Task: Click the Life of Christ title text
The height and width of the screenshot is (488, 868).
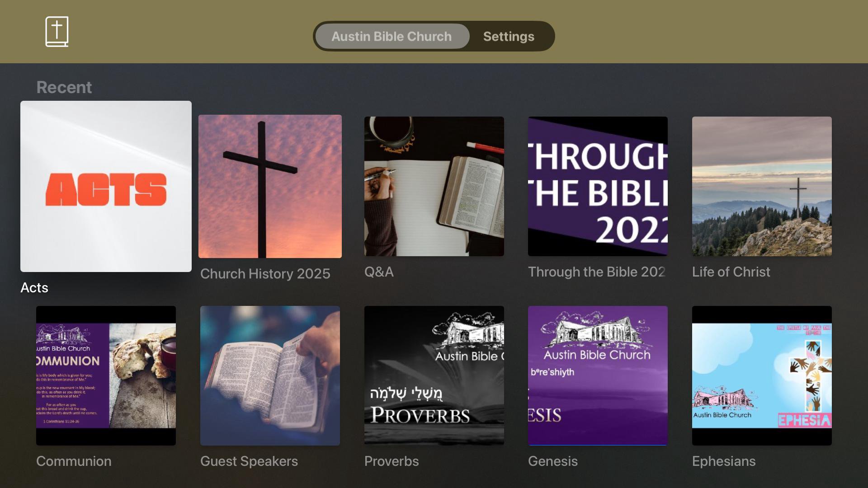Action: [731, 272]
